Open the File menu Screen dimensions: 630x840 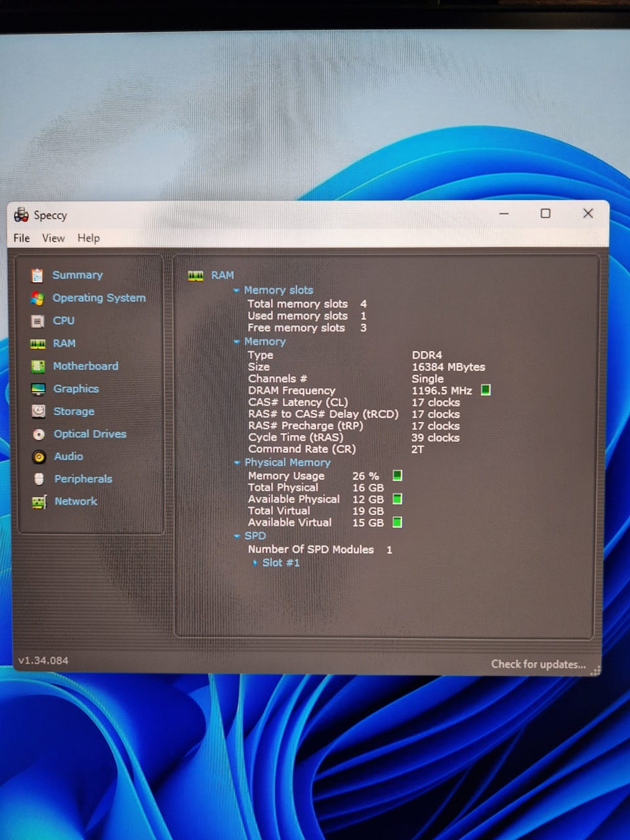point(22,238)
